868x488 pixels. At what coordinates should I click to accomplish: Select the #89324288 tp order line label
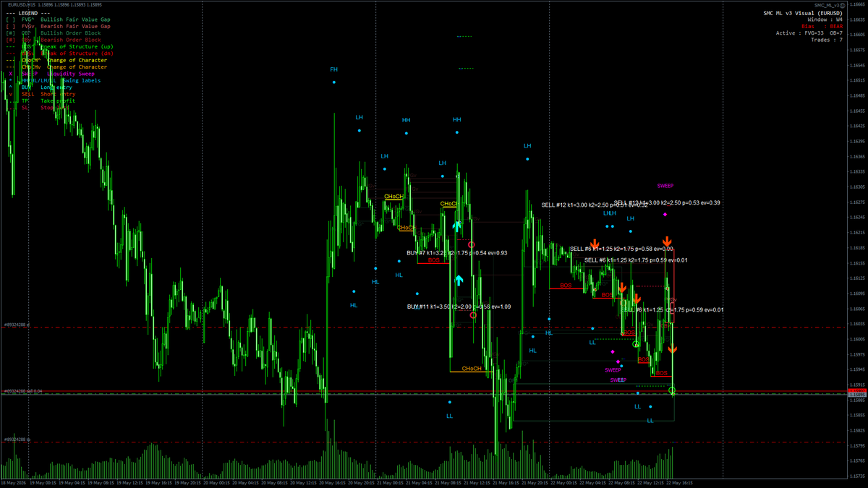pos(17,439)
